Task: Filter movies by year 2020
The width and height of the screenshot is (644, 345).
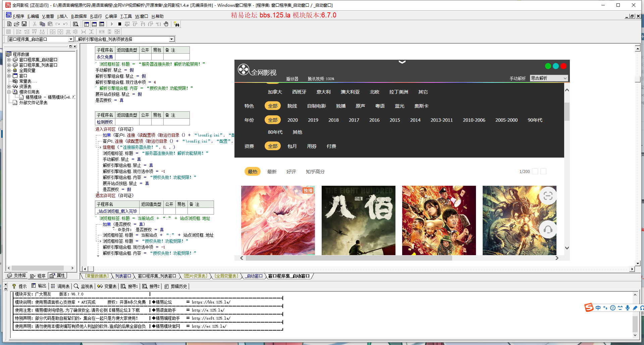Action: point(292,120)
